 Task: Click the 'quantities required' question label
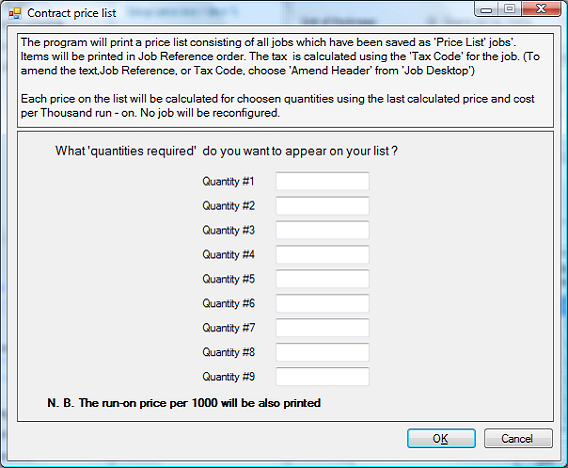click(x=226, y=151)
